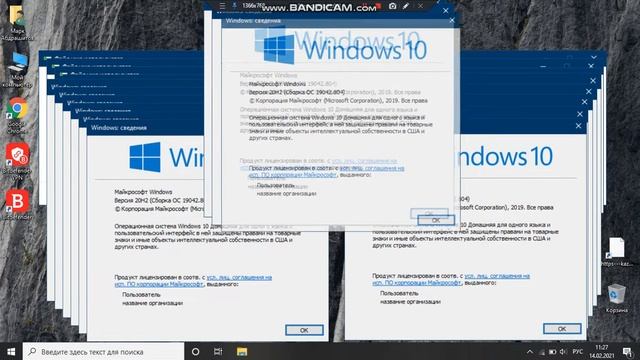Click OK in the left front dialog
This screenshot has height=360, width=640.
304,330
